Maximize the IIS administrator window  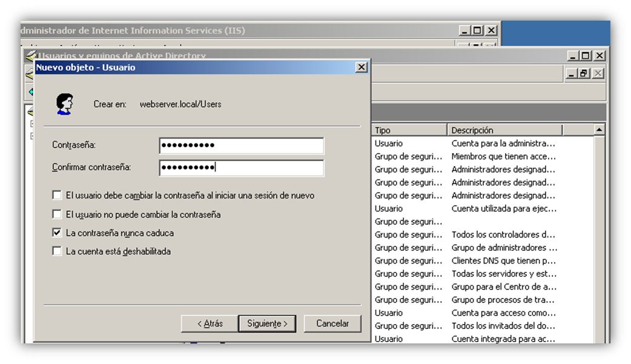tap(477, 31)
